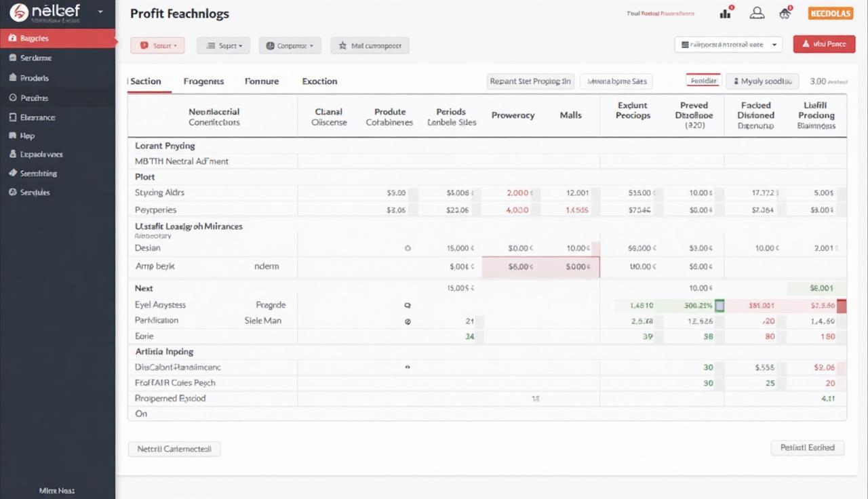Open the bar chart icon with red badge

coord(726,13)
